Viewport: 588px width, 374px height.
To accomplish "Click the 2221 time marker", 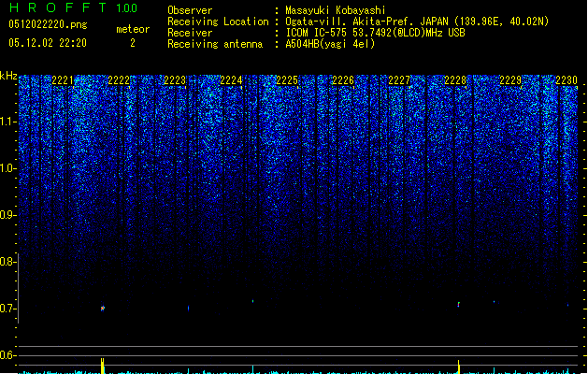I will 63,80.
